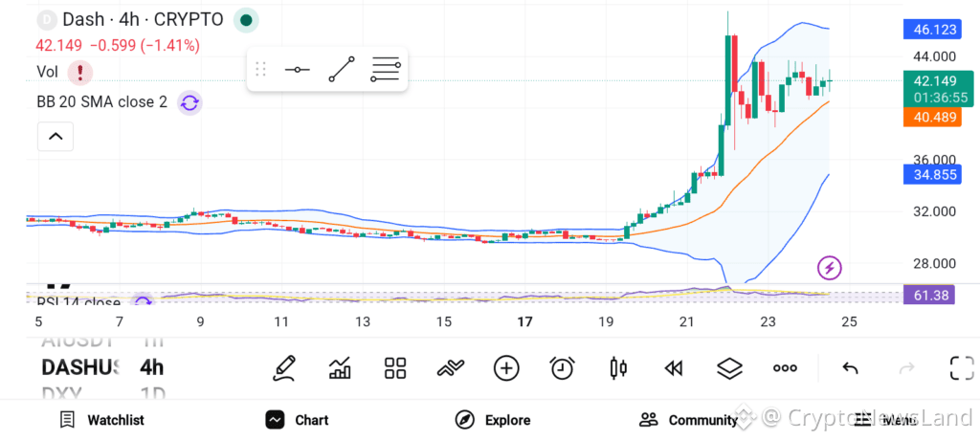Switch to the Chart tab

coord(297,420)
